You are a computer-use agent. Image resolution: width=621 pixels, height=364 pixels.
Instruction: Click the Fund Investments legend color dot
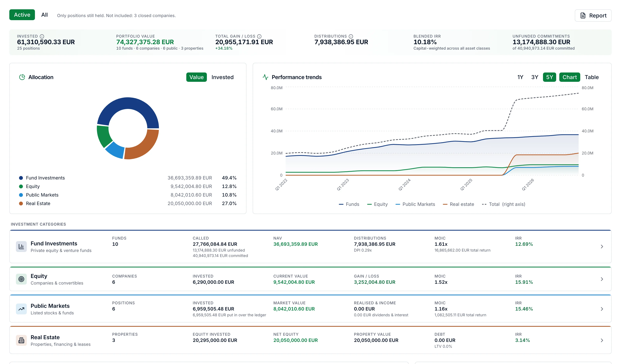21,178
